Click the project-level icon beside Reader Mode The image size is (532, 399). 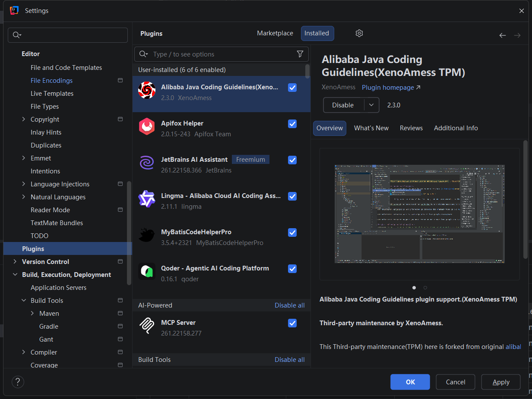click(x=120, y=210)
